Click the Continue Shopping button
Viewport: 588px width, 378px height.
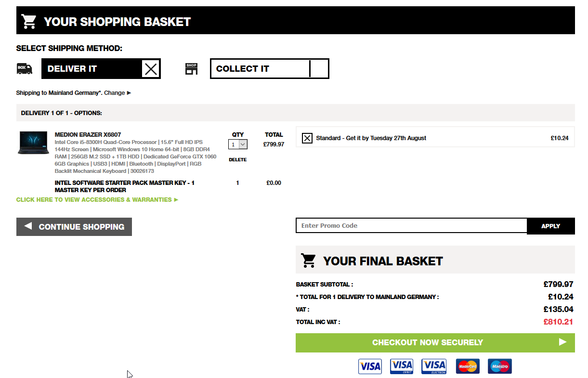(74, 227)
